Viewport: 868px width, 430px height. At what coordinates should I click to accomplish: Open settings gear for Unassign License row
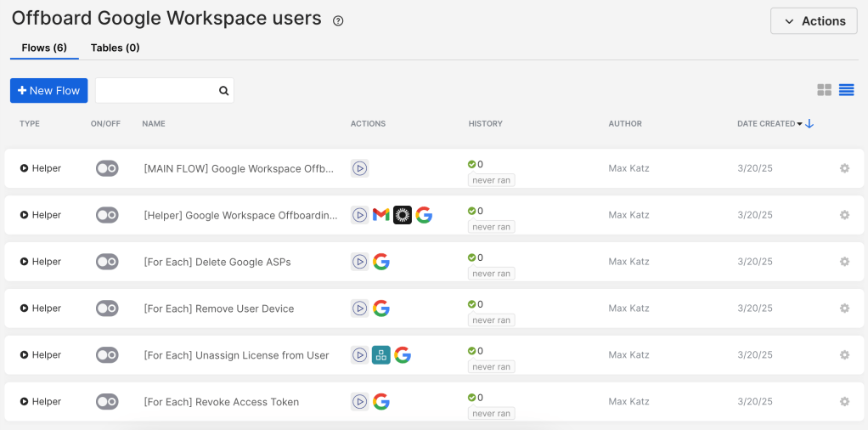click(x=844, y=355)
